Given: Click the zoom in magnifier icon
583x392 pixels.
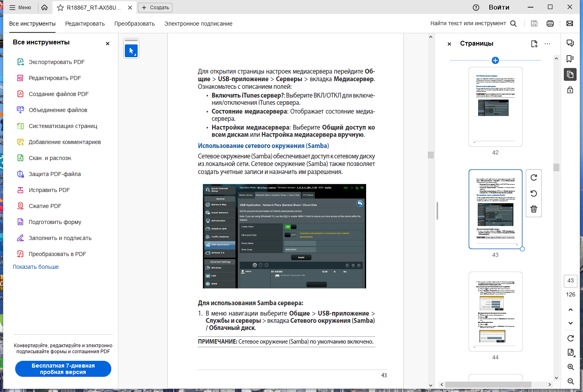Looking at the screenshot, I should [x=571, y=367].
